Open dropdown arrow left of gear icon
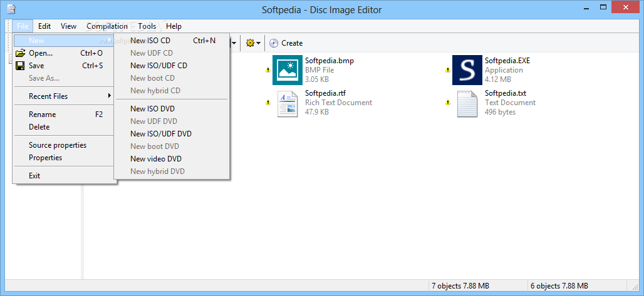 coord(234,43)
